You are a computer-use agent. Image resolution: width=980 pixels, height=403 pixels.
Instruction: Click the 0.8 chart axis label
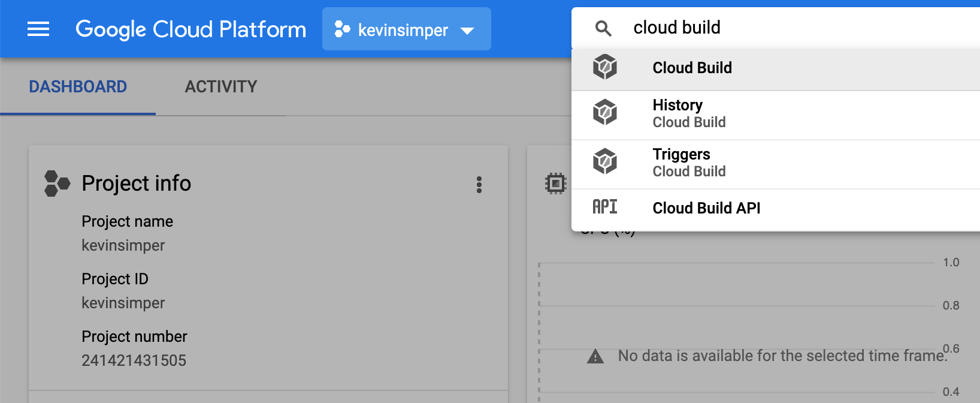click(x=951, y=306)
